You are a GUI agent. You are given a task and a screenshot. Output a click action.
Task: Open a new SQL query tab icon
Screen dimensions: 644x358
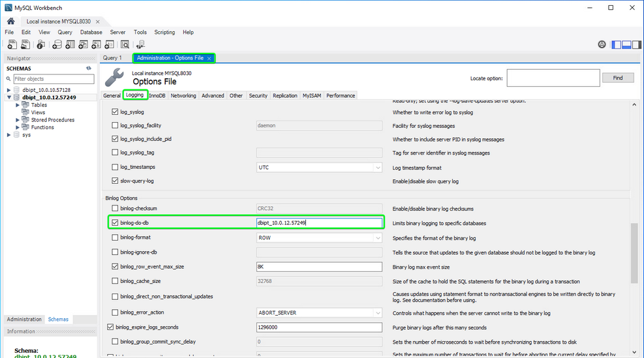[12, 44]
